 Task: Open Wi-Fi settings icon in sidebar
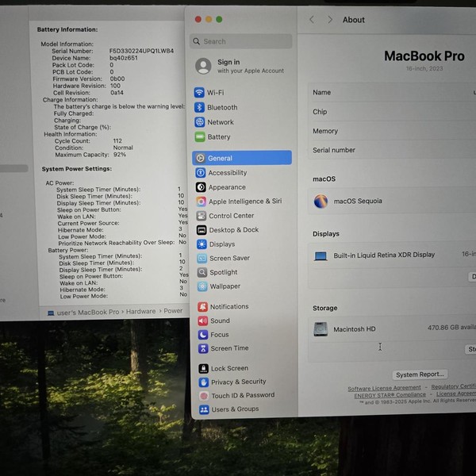[x=199, y=92]
